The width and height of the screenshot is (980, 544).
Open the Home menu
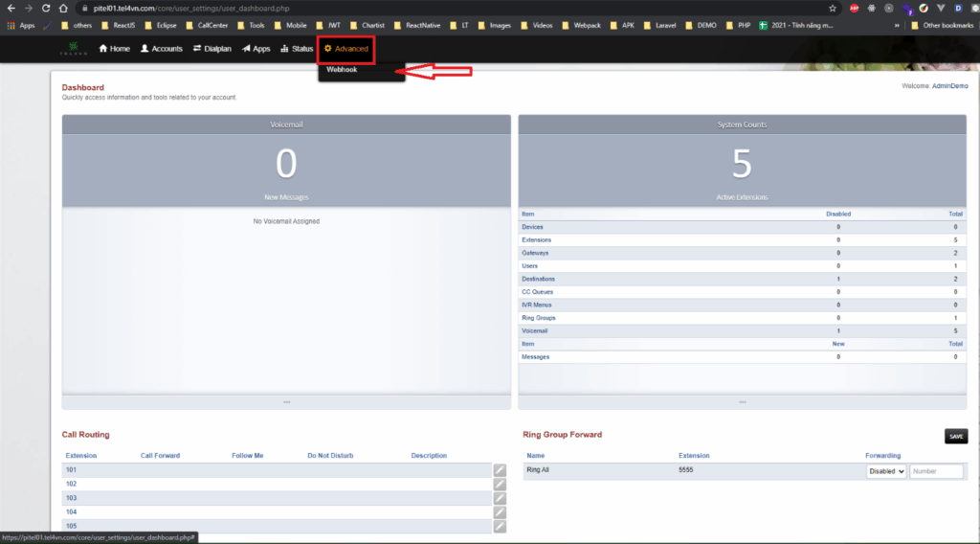(x=115, y=49)
